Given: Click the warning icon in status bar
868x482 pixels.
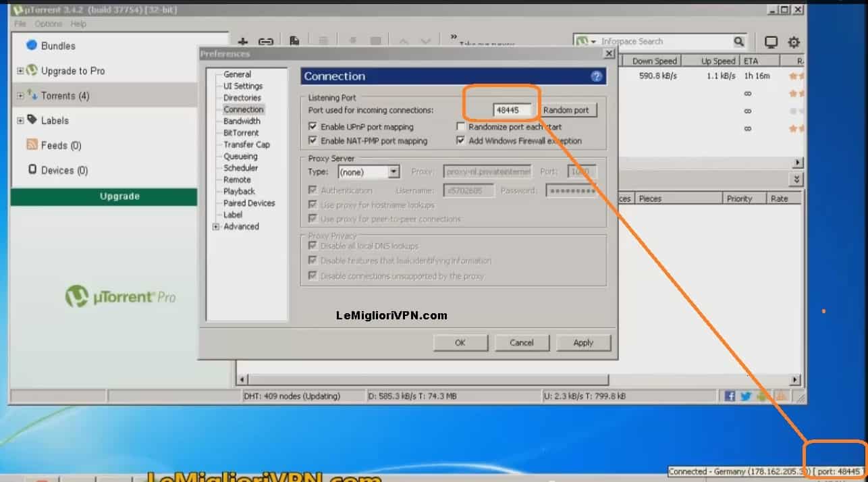Looking at the screenshot, I should [x=780, y=396].
